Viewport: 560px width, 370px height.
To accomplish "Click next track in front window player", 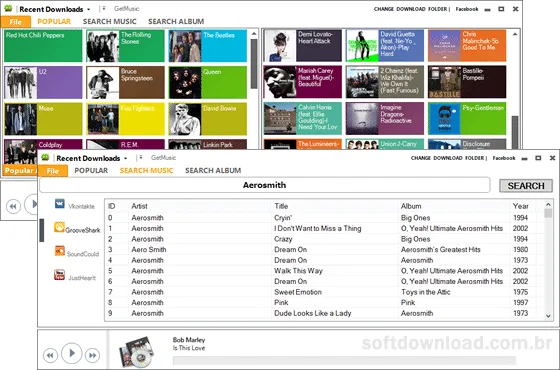I will click(x=92, y=355).
